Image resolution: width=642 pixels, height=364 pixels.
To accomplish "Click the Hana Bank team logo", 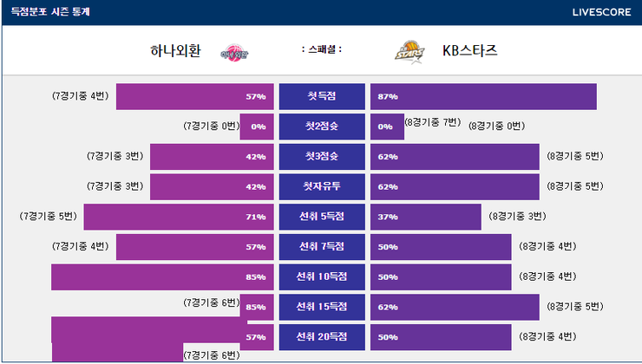I will (234, 53).
